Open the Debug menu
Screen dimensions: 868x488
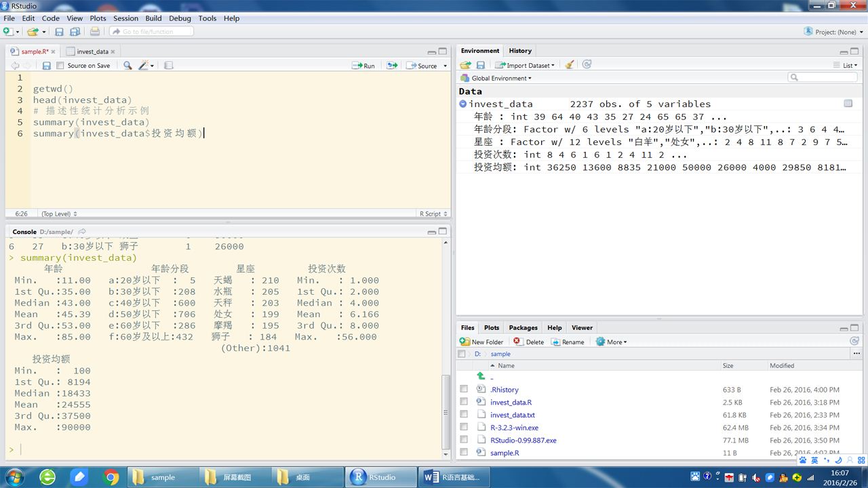(x=180, y=18)
